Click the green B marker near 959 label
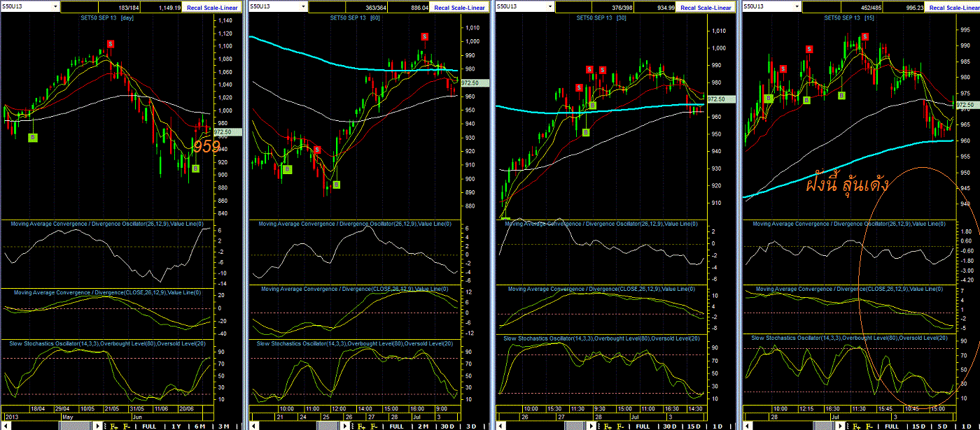980x430 pixels. (195, 169)
